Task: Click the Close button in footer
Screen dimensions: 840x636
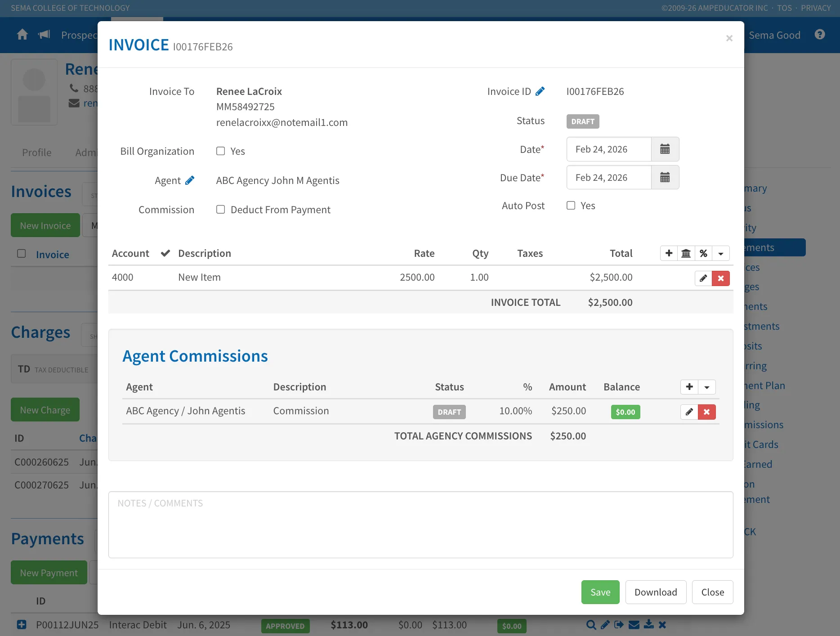Action: pyautogui.click(x=713, y=592)
